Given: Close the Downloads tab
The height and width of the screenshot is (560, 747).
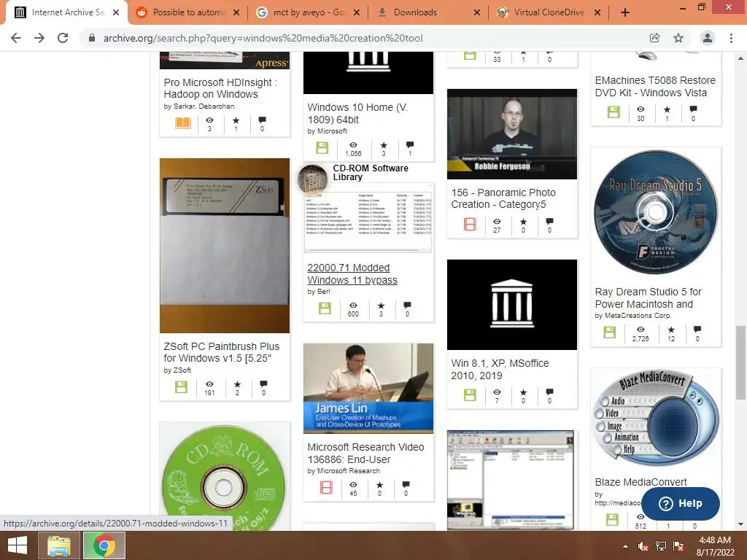Looking at the screenshot, I should click(476, 13).
